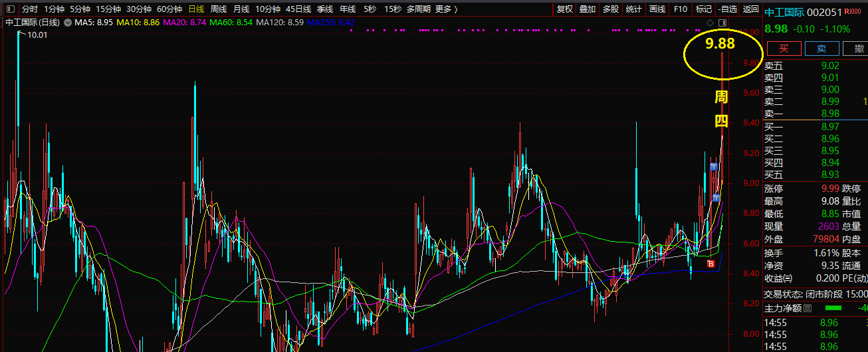Click 买四 bid price 8.94
Image resolution: width=868 pixels, height=352 pixels.
[830, 163]
